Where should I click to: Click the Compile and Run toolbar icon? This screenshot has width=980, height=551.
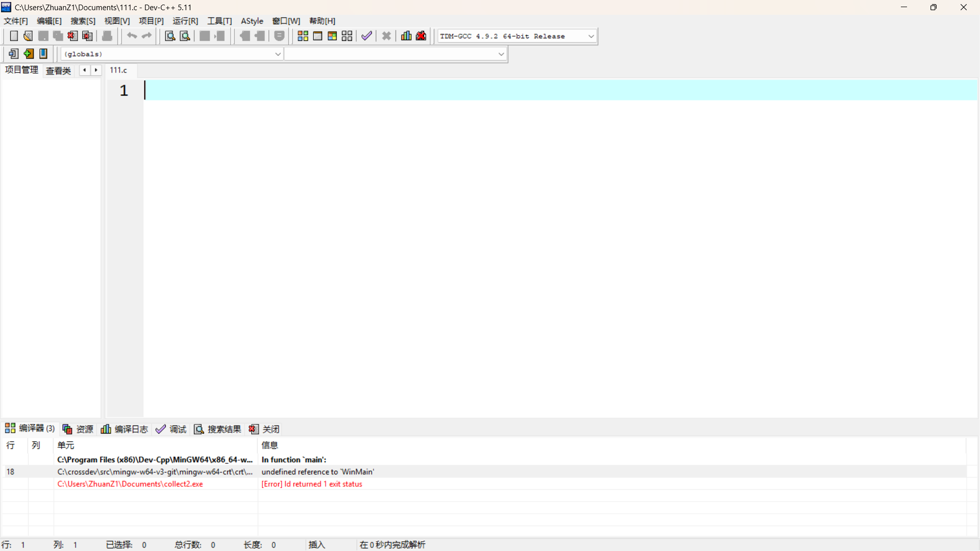coord(332,36)
